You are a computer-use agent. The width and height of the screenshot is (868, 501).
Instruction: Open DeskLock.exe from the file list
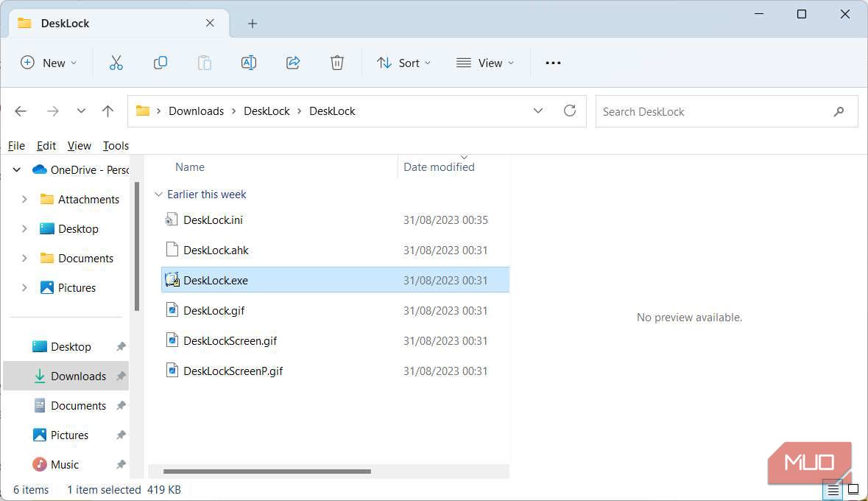point(216,280)
